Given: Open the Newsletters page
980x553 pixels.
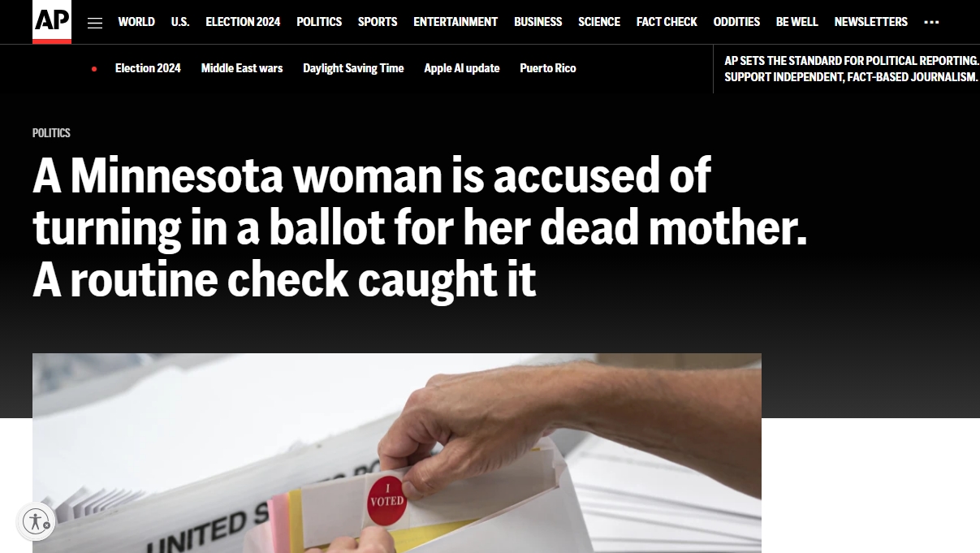Looking at the screenshot, I should coord(871,22).
